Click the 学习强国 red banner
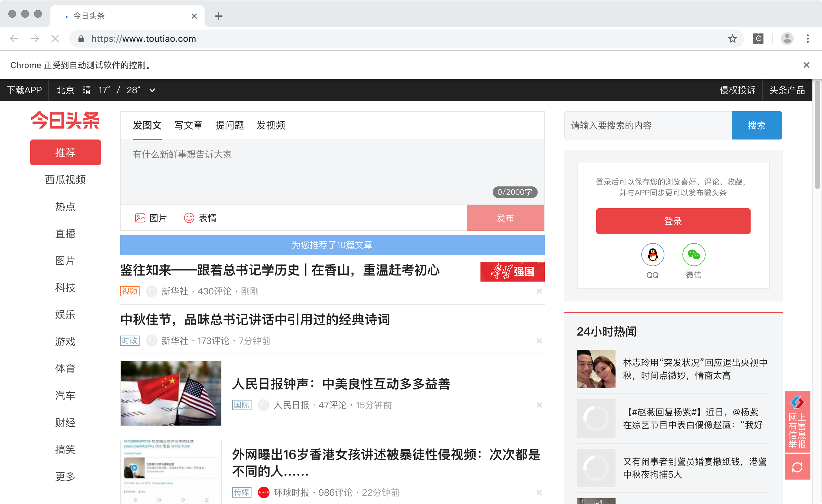 point(512,272)
